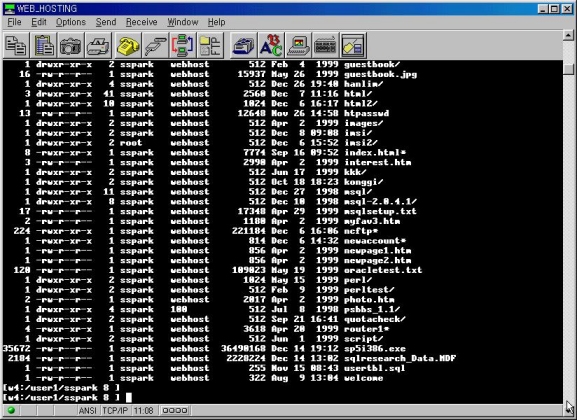This screenshot has height=420, width=577.
Task: Click the sqlresearch_Data.MDF file name
Action: pyautogui.click(x=400, y=359)
